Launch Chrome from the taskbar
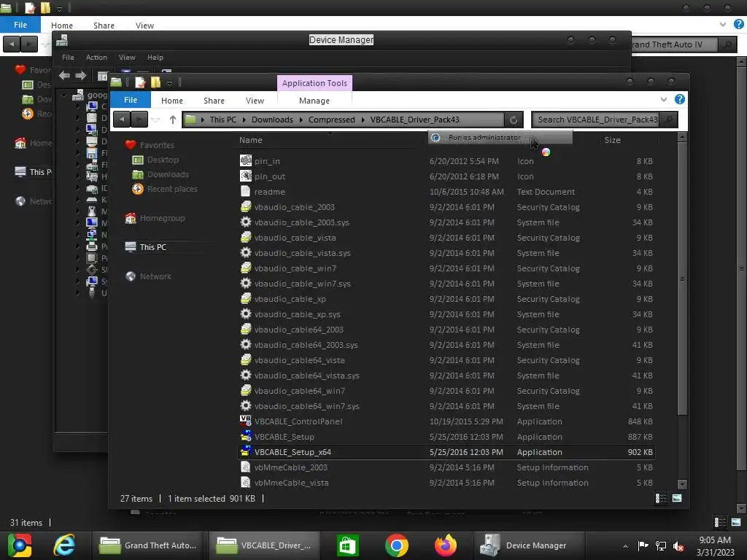The image size is (747, 560). (396, 545)
